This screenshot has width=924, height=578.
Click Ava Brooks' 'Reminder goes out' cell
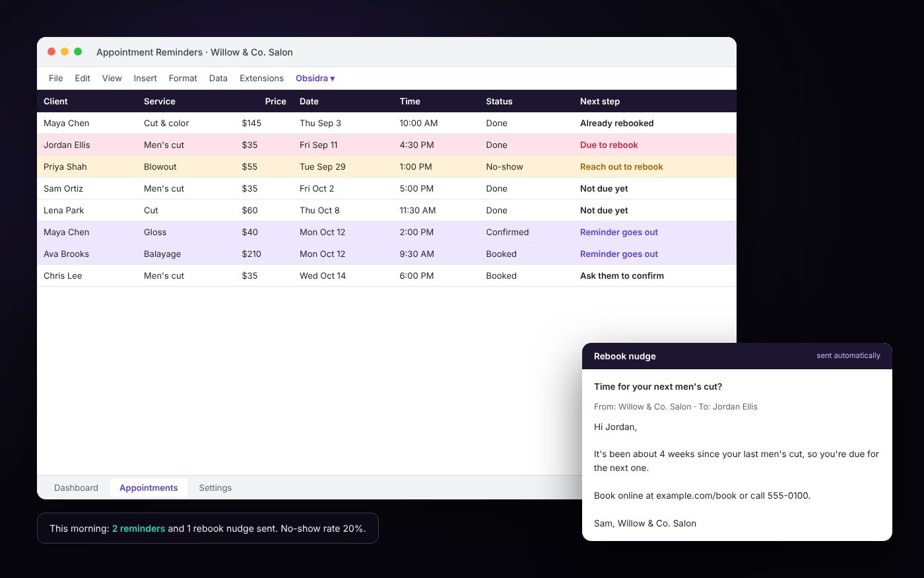coord(655,254)
